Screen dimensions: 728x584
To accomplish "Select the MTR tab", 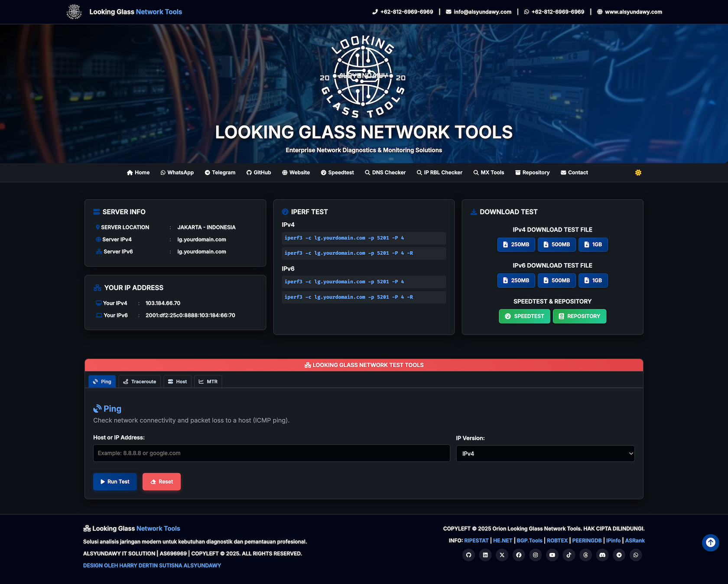I will pos(208,382).
